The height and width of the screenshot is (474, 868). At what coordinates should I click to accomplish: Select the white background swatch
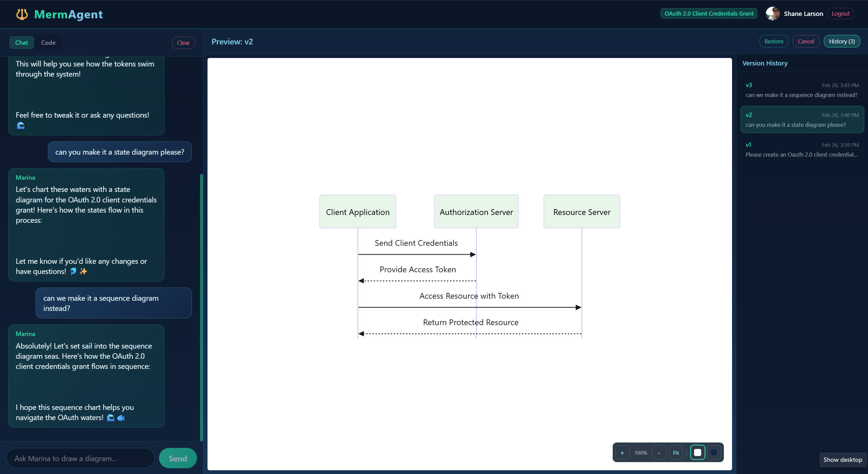pos(698,452)
